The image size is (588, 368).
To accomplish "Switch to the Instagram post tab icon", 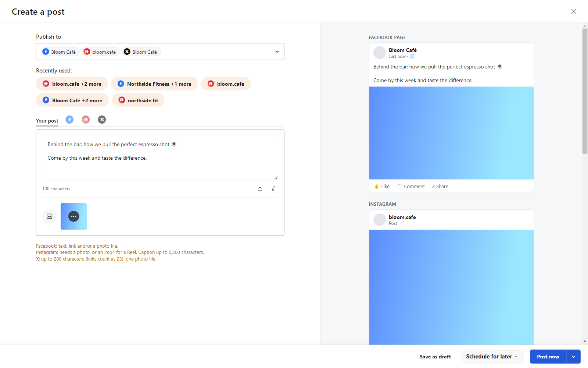I will (x=86, y=120).
